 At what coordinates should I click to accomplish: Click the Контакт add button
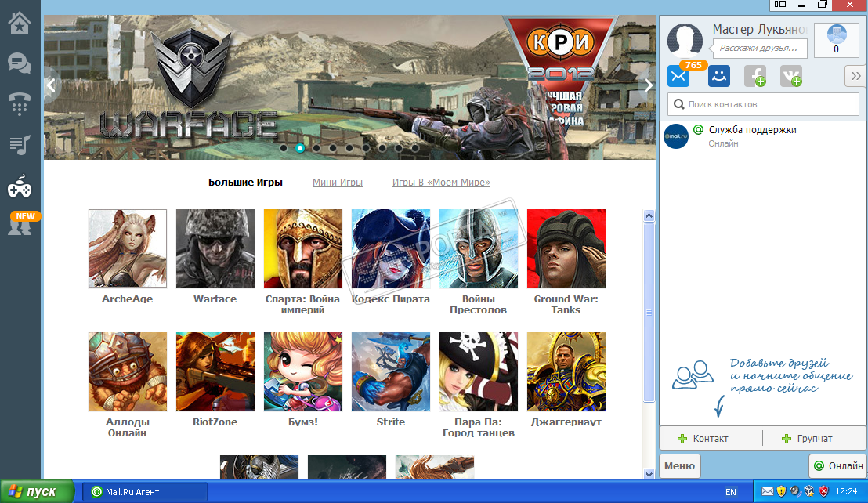click(x=703, y=438)
